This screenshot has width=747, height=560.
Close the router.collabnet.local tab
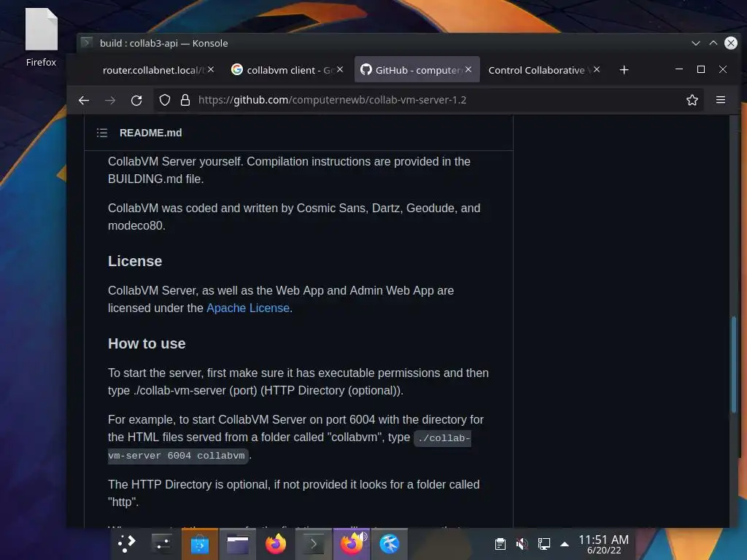tap(211, 69)
